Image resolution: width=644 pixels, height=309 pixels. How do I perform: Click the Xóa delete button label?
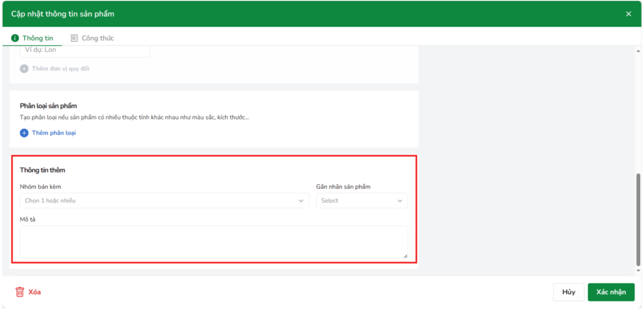pos(35,292)
